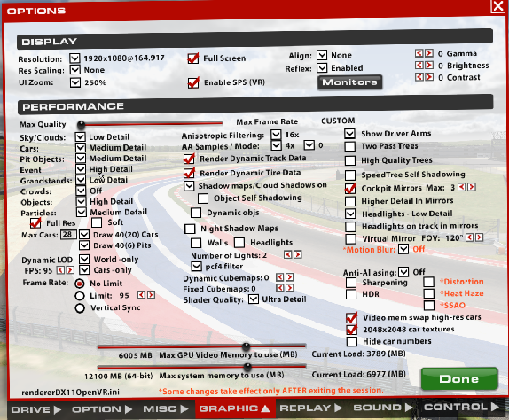Increase Brightness with right arrow
The width and height of the screenshot is (509, 420).
pos(429,66)
